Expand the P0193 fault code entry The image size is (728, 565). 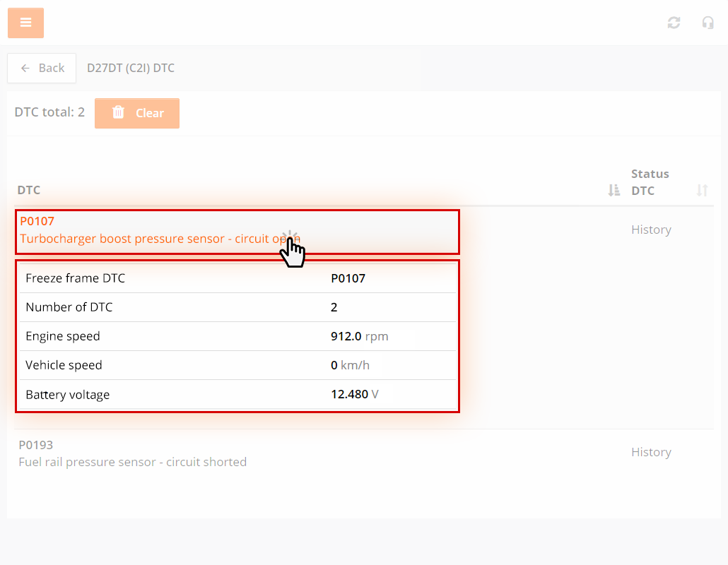pyautogui.click(x=35, y=445)
